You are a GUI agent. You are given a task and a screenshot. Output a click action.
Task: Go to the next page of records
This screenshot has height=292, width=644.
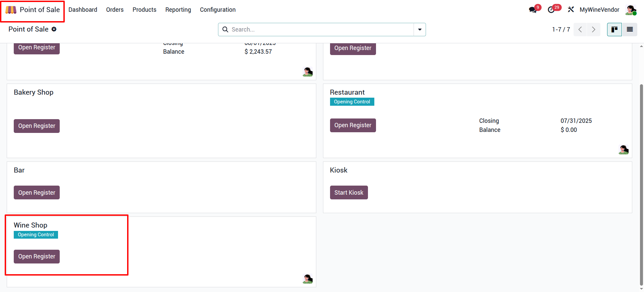[x=594, y=30]
